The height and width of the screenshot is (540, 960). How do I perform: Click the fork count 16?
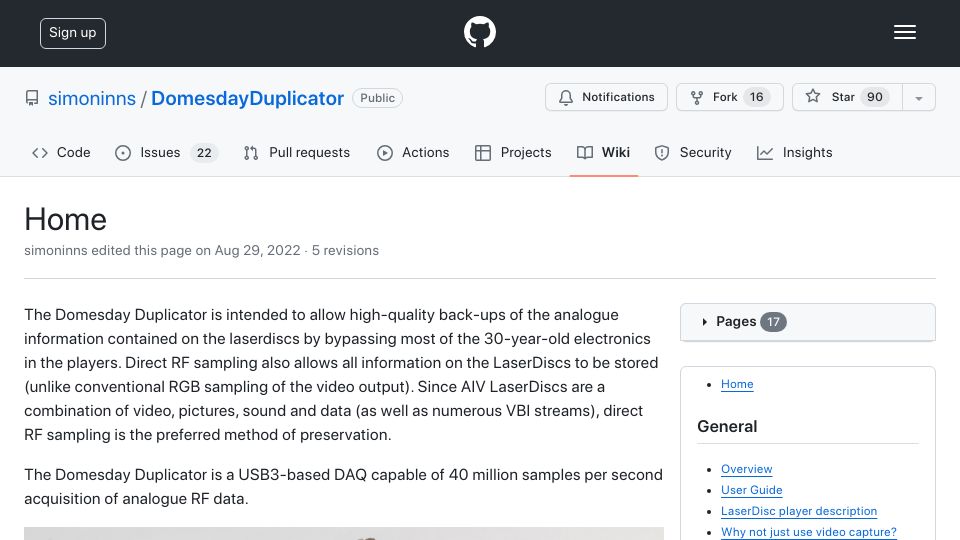coord(757,97)
